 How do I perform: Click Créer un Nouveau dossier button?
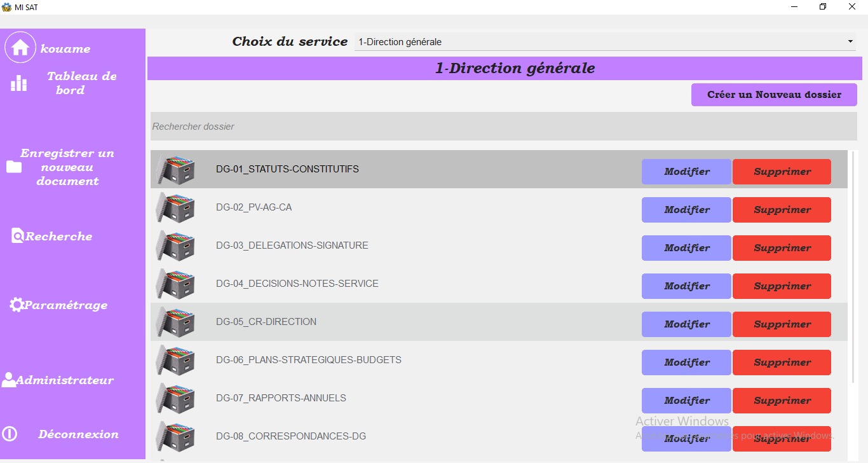774,95
